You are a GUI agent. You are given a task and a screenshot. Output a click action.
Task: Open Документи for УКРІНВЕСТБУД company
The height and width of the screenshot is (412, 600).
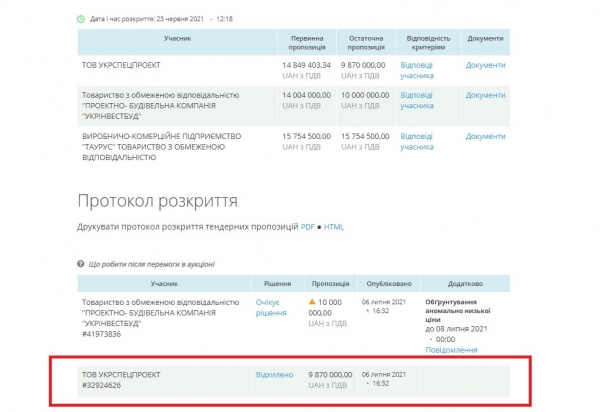pyautogui.click(x=486, y=95)
